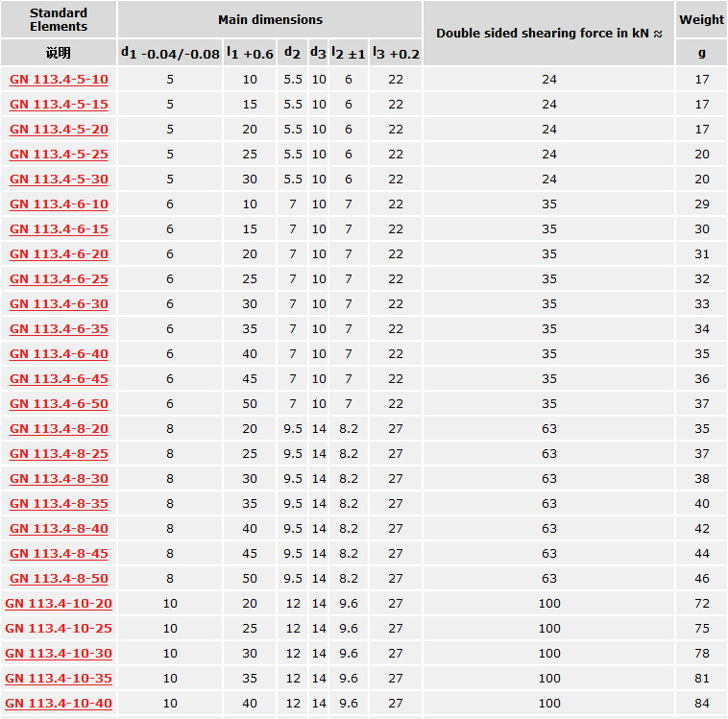Click the Standard Elements column header

[59, 19]
